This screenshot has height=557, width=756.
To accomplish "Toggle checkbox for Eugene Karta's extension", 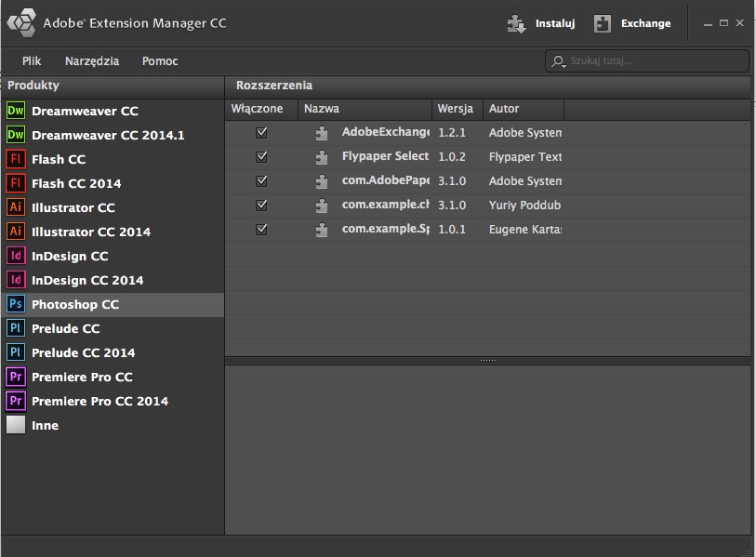I will [261, 229].
